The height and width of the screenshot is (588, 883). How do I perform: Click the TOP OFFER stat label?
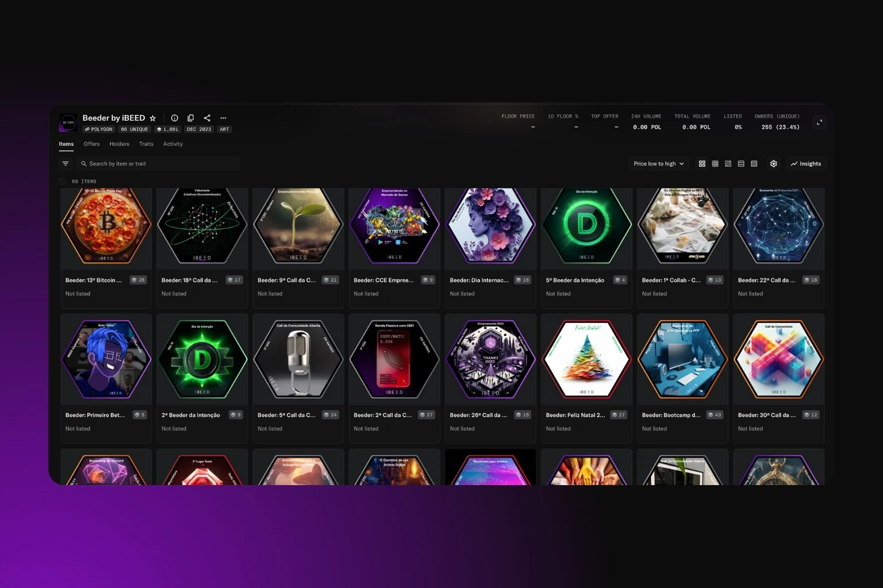click(605, 116)
